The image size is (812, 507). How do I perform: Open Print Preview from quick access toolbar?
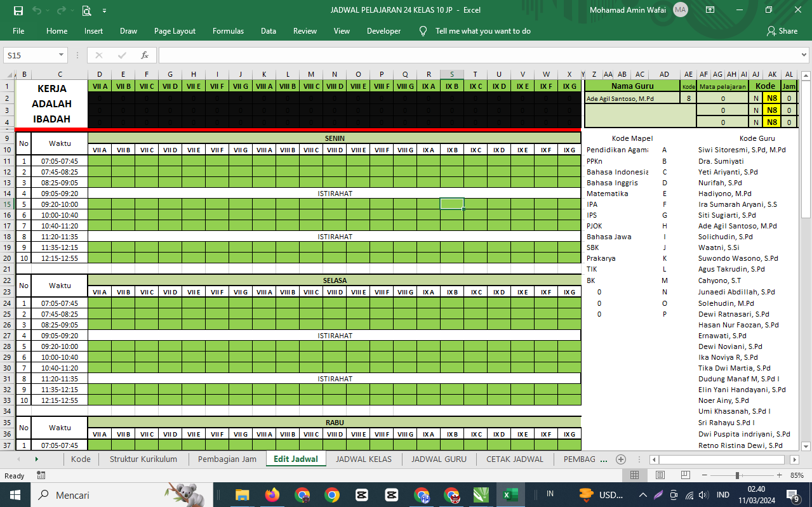[86, 10]
